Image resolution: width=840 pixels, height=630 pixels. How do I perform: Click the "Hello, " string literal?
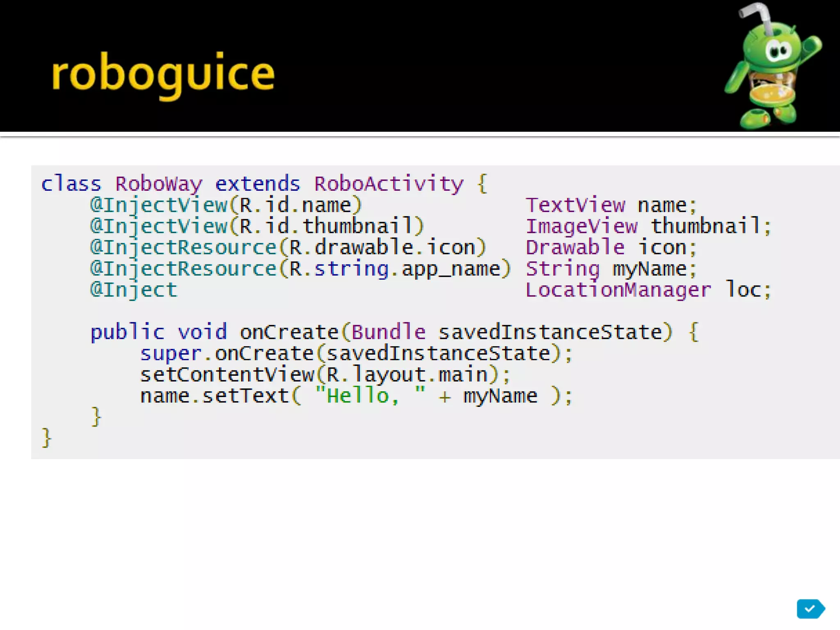coord(370,396)
